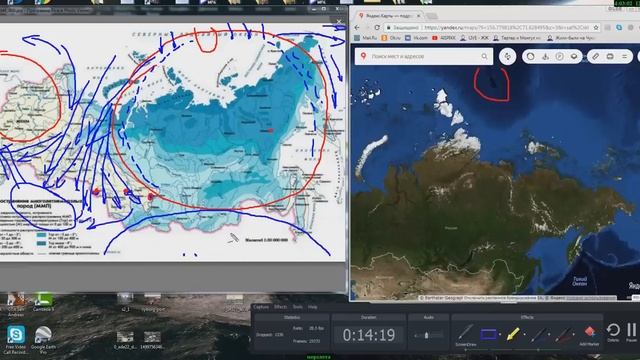Select the yellow highlighter effect
The height and width of the screenshot is (360, 640).
pos(513,334)
